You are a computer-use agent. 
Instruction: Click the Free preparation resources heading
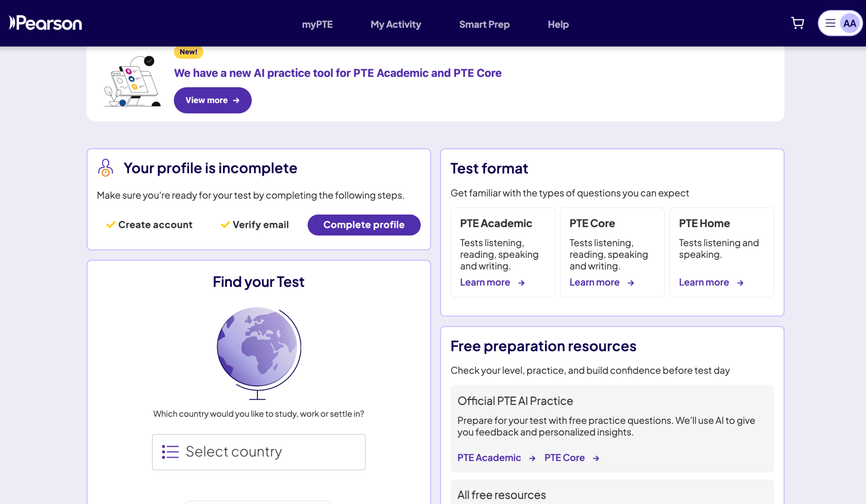[x=543, y=346]
